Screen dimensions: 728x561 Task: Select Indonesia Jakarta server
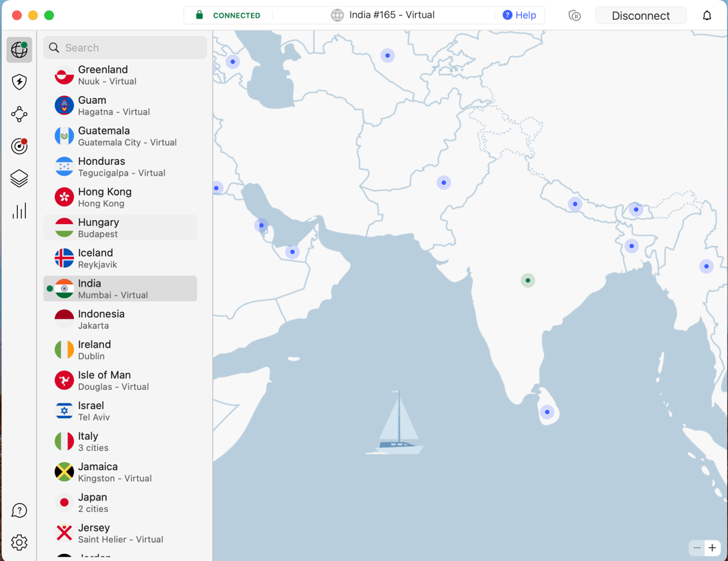120,319
